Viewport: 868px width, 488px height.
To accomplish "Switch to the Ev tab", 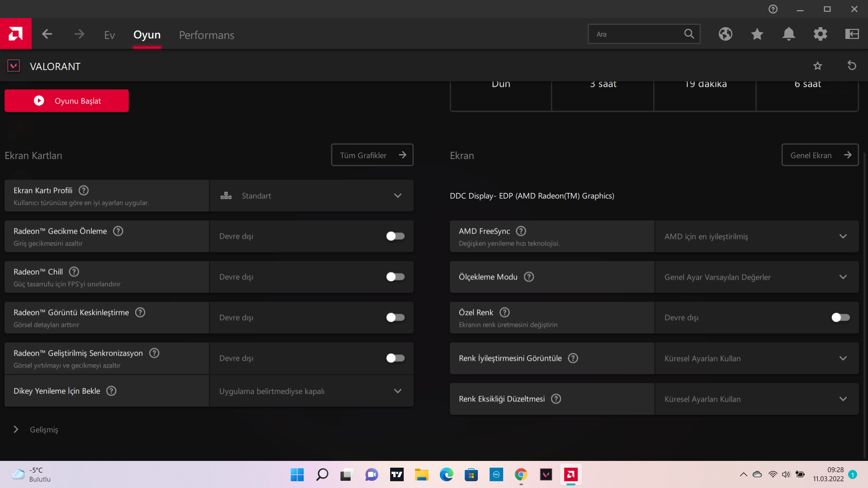I will tap(109, 35).
